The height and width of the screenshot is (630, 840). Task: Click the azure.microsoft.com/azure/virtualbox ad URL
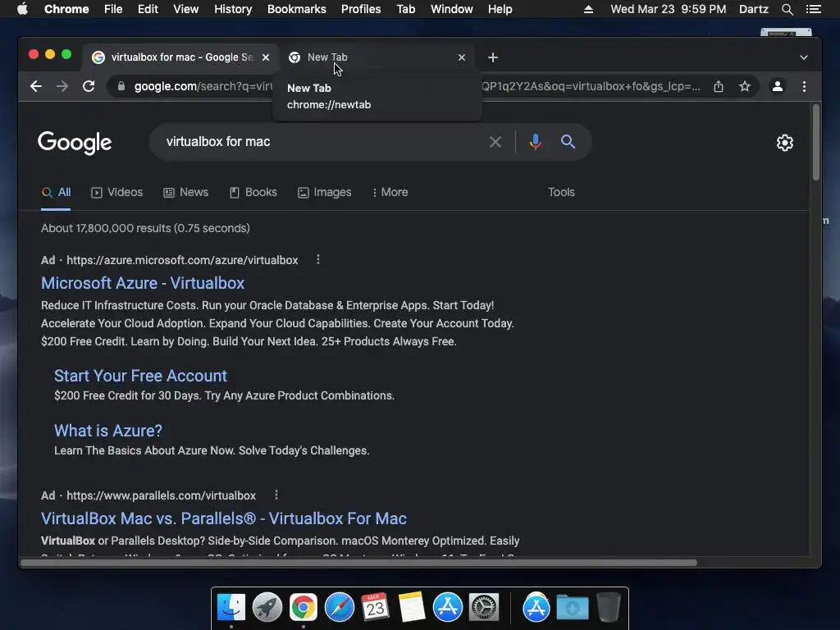click(182, 260)
